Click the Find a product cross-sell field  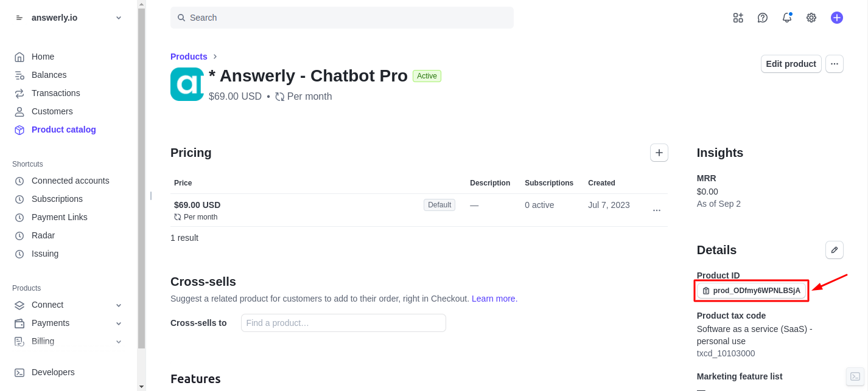point(343,323)
